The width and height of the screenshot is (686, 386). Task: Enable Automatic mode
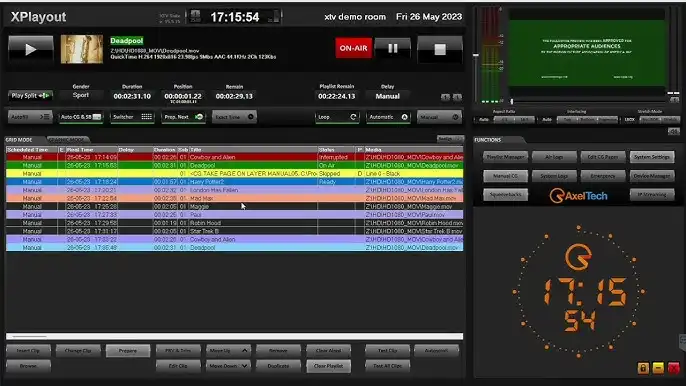[x=388, y=117]
